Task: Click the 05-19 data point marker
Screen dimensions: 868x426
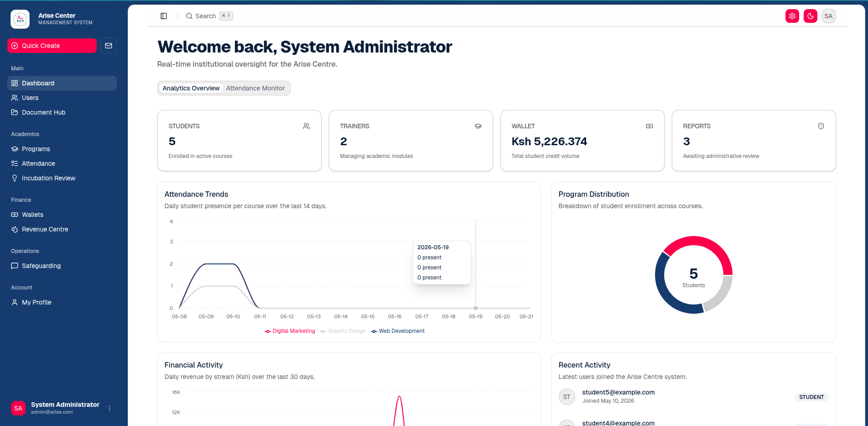Action: [x=476, y=308]
